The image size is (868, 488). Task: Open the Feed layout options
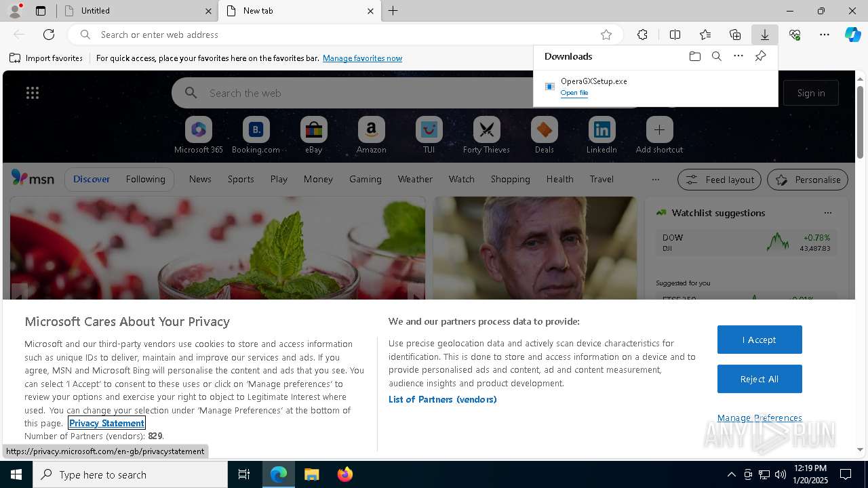point(720,180)
